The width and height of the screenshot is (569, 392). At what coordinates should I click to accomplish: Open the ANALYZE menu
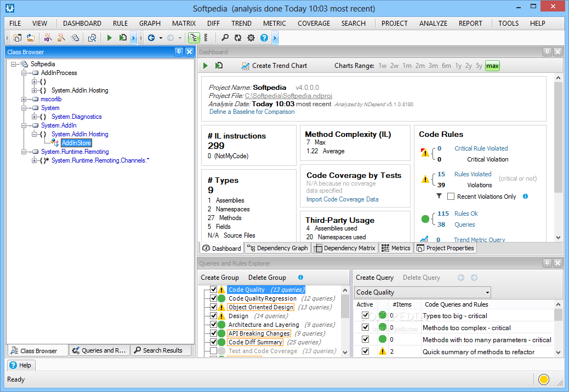click(x=433, y=23)
